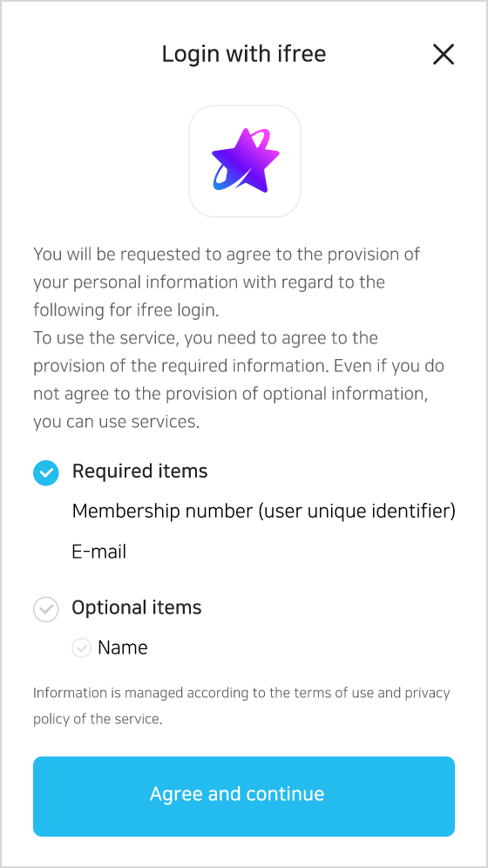
Task: Click the following for ifree login line
Action: click(126, 310)
